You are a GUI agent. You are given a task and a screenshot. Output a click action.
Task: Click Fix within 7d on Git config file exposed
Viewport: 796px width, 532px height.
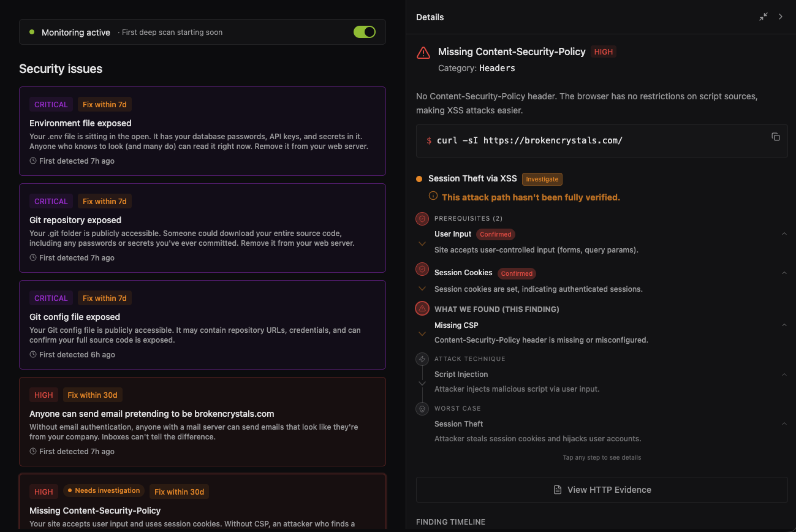[x=105, y=298]
